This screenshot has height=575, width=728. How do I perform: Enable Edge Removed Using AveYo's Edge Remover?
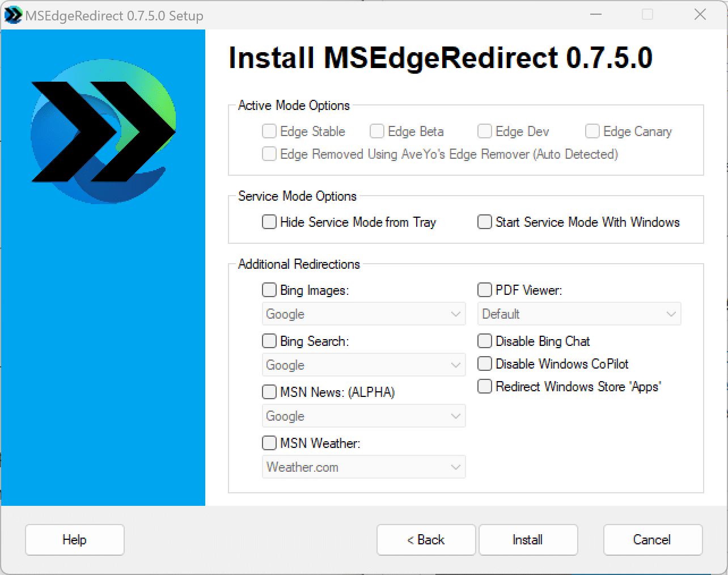pyautogui.click(x=269, y=154)
